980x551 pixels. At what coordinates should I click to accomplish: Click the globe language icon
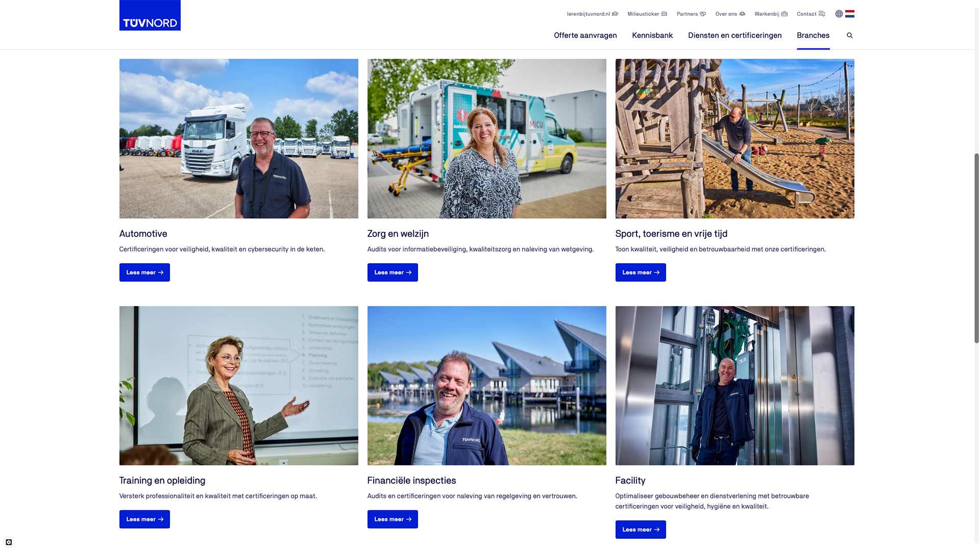click(x=839, y=14)
